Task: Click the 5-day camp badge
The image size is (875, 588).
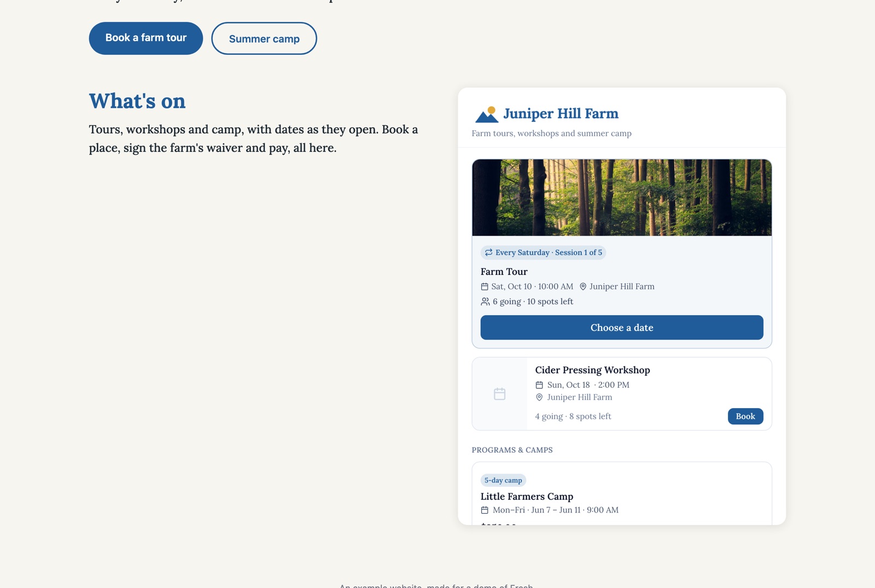Action: 503,480
